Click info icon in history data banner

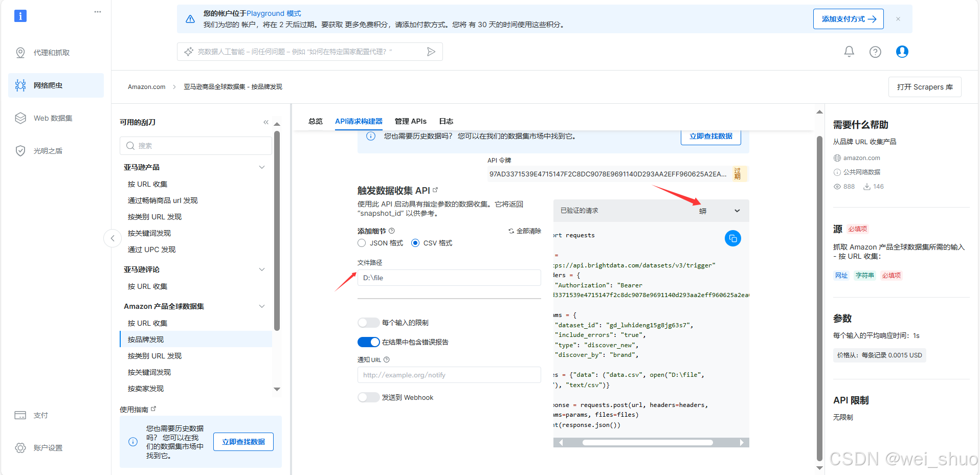click(371, 136)
